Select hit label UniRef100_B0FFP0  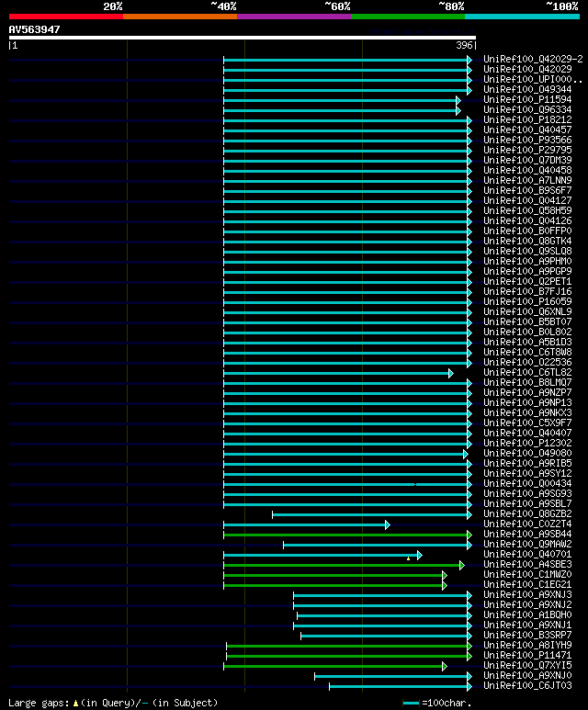coord(527,231)
